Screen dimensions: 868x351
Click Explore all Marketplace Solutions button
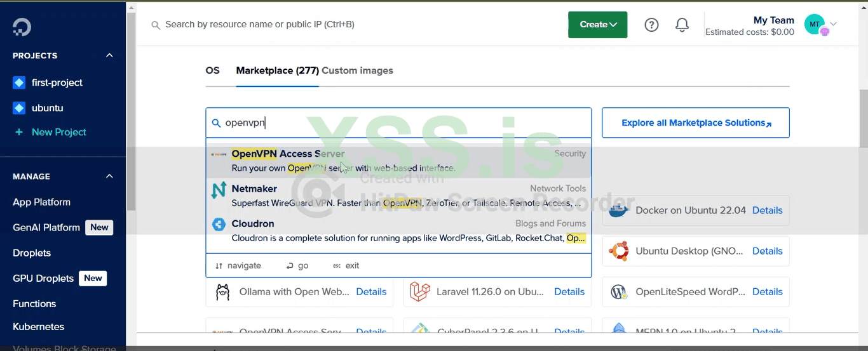696,123
